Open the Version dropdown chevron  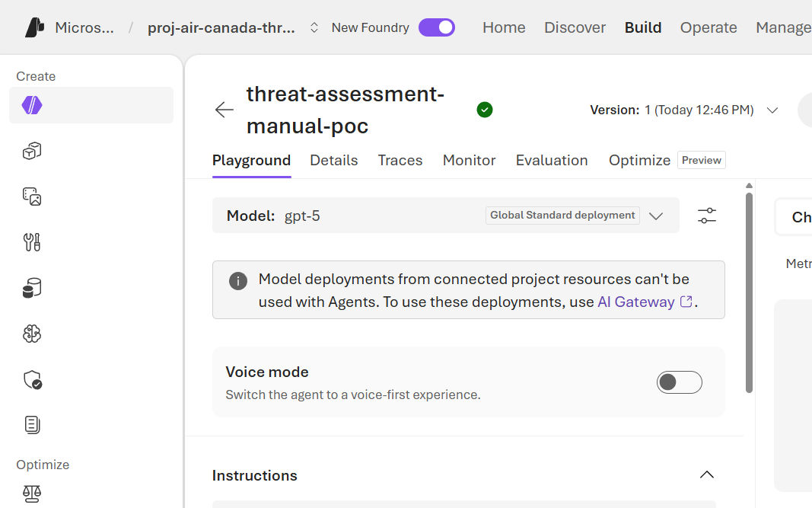coord(772,110)
